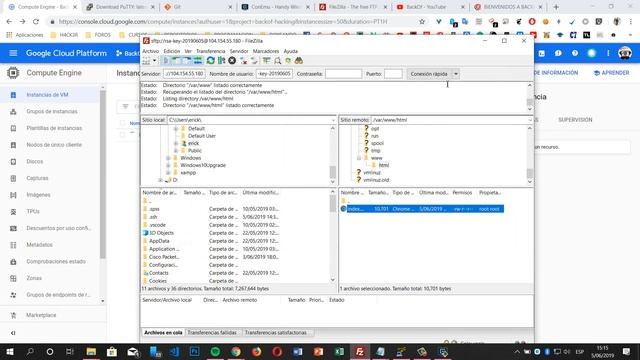The image size is (640, 360).
Task: Sort local list by Última modificación column
Action: pos(260,193)
